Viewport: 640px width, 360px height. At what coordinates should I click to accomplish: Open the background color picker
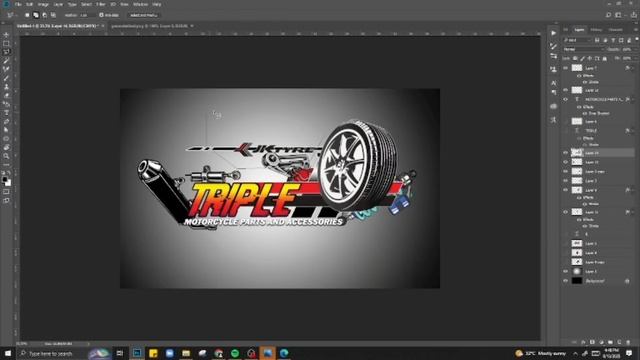pyautogui.click(x=8, y=183)
